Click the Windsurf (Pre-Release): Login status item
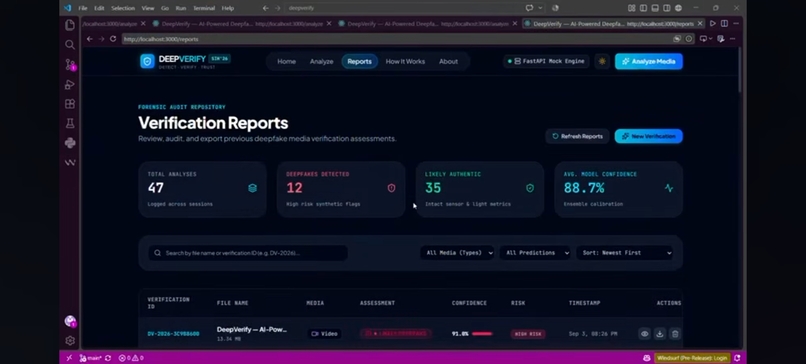The image size is (806, 364). click(x=692, y=358)
